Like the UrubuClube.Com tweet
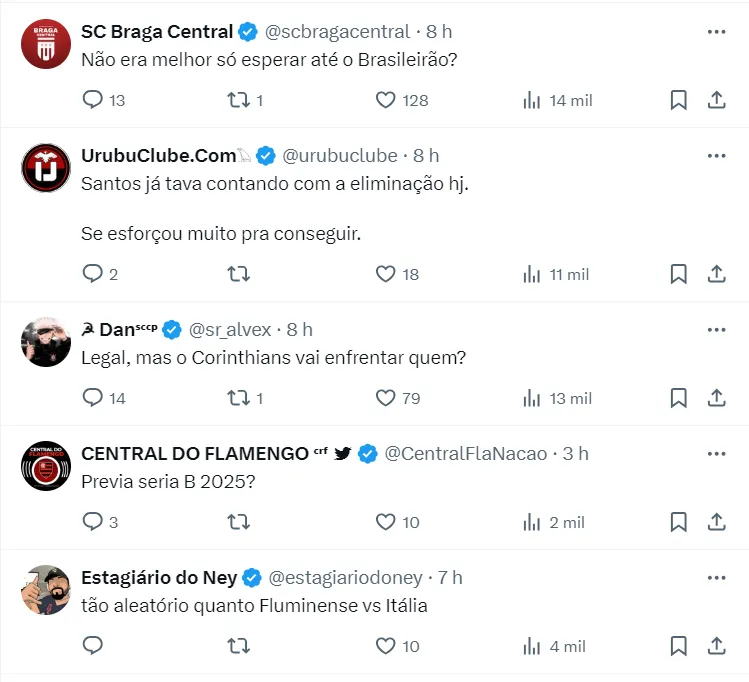The image size is (749, 682). (385, 274)
